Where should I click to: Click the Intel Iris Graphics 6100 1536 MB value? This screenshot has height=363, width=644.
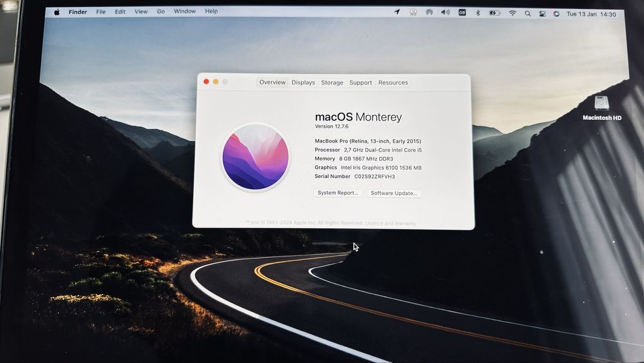coord(381,168)
